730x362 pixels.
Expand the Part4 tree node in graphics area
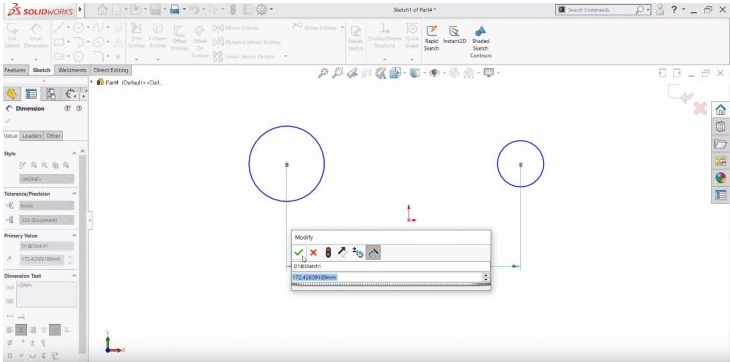click(x=92, y=82)
